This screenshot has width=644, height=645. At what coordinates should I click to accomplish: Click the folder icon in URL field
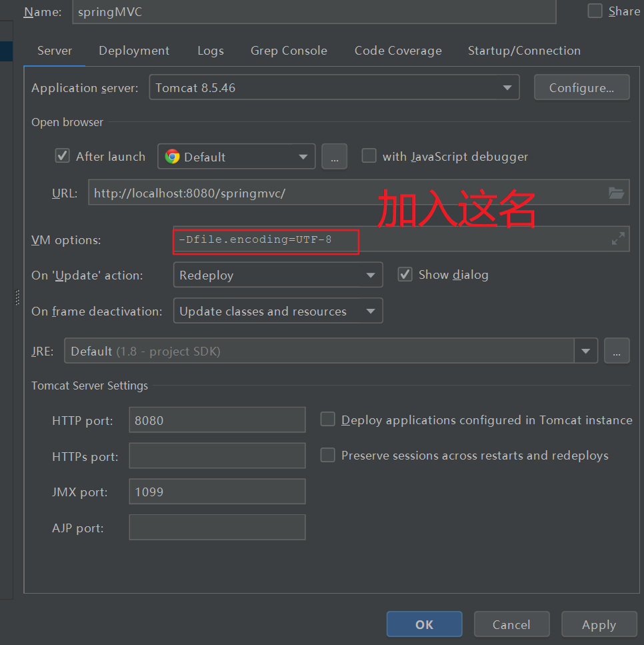click(616, 193)
